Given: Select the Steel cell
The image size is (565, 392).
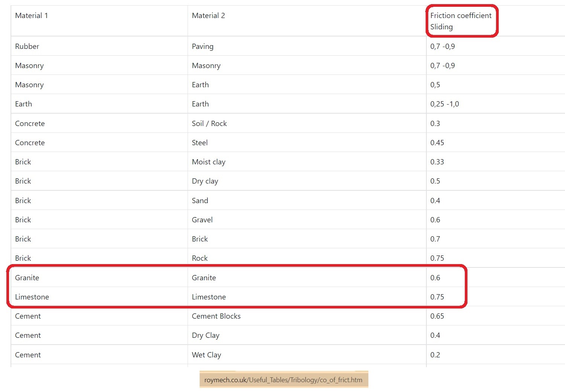Looking at the screenshot, I should point(200,143).
